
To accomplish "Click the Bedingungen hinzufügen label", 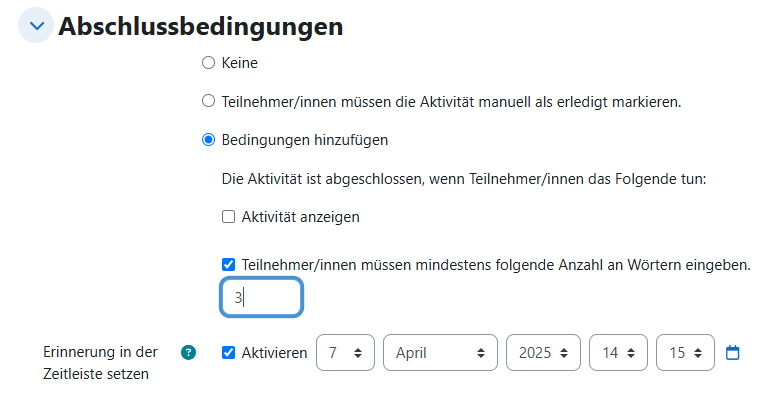I will 305,140.
